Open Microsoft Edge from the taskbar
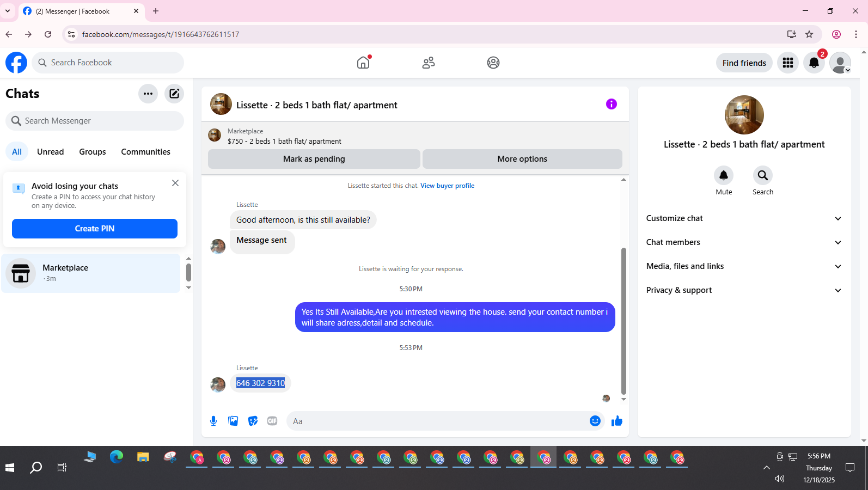 pos(116,458)
